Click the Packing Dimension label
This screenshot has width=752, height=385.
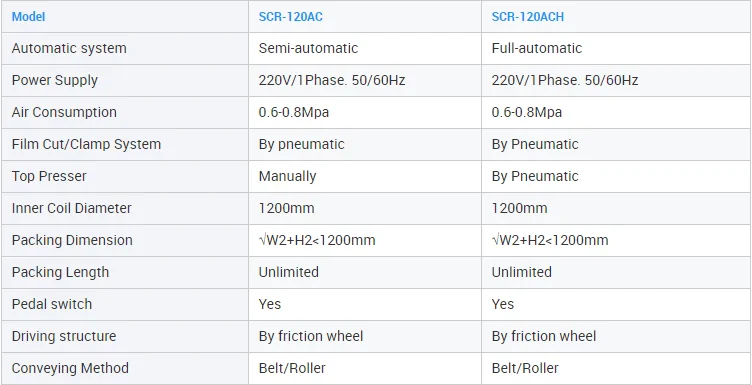[72, 240]
